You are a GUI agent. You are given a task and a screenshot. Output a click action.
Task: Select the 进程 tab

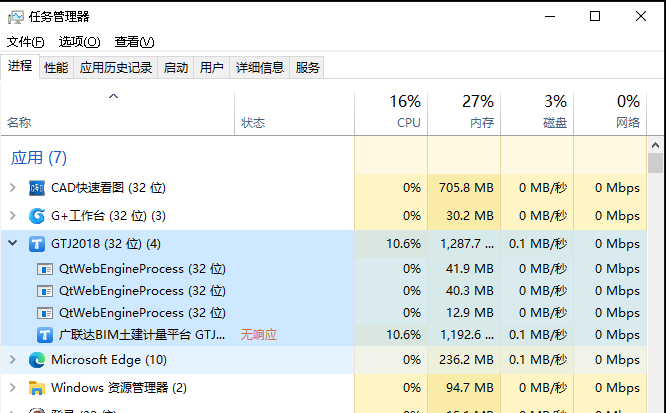point(20,66)
